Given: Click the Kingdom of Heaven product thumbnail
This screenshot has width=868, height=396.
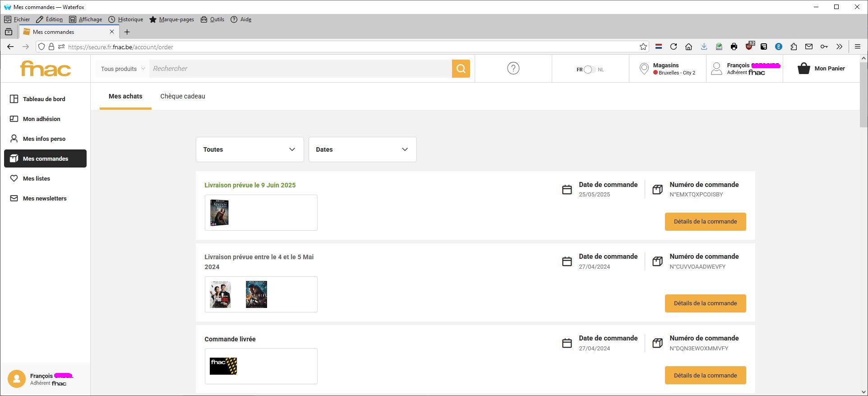Looking at the screenshot, I should click(x=219, y=213).
